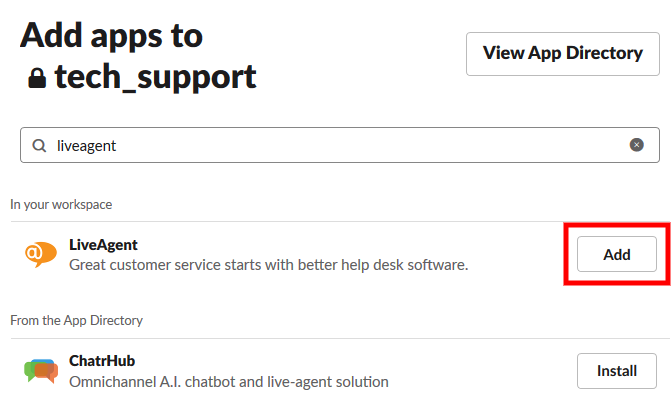
Task: Click the tech_support channel name
Action: click(x=155, y=77)
